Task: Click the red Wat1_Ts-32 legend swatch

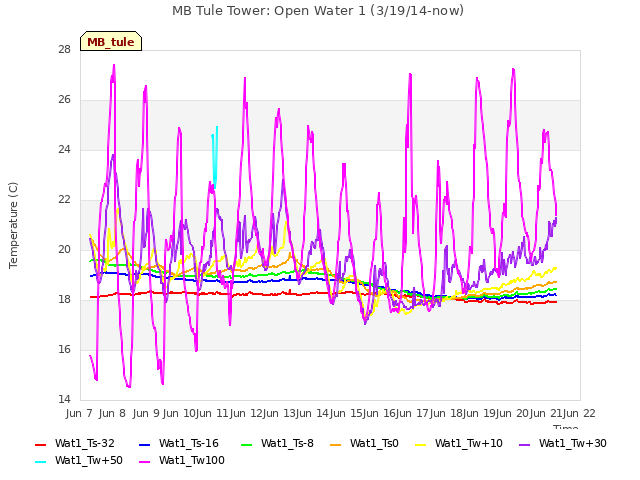Action: point(41,444)
